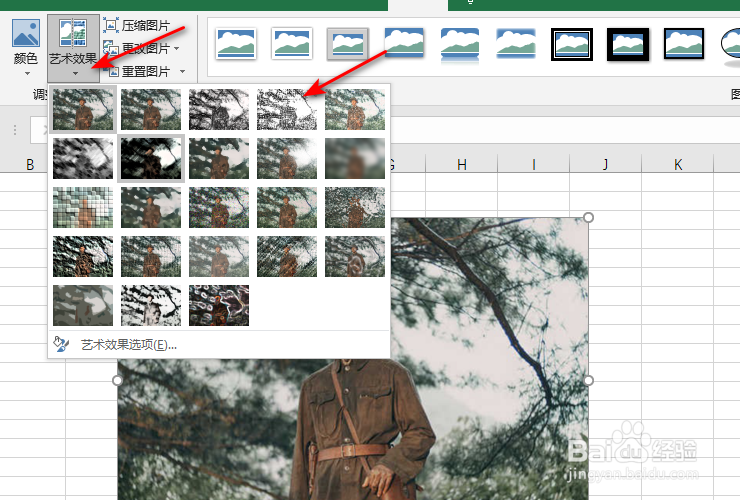Choose the reflected rounded rectangle picture style
Screen dimensions: 740x500
(x=460, y=45)
